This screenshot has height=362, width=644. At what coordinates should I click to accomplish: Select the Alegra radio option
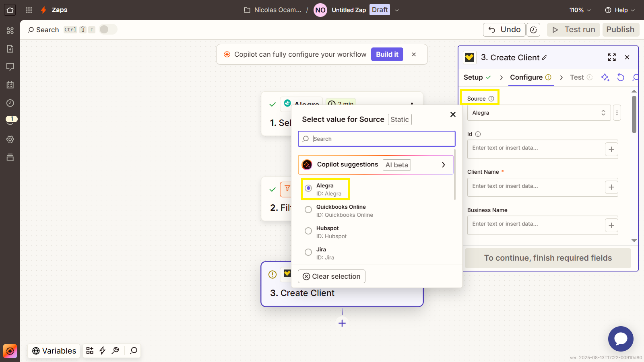(308, 188)
